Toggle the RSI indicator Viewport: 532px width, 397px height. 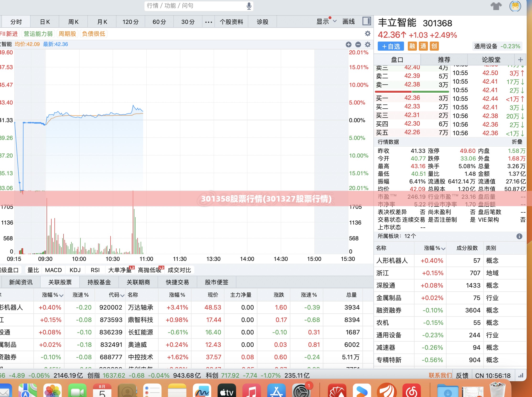95,270
